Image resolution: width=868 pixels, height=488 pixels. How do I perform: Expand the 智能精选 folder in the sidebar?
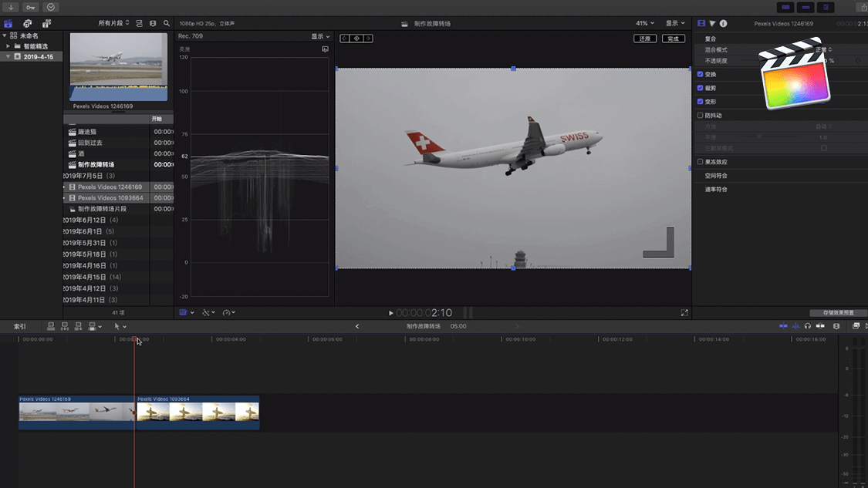[8, 46]
